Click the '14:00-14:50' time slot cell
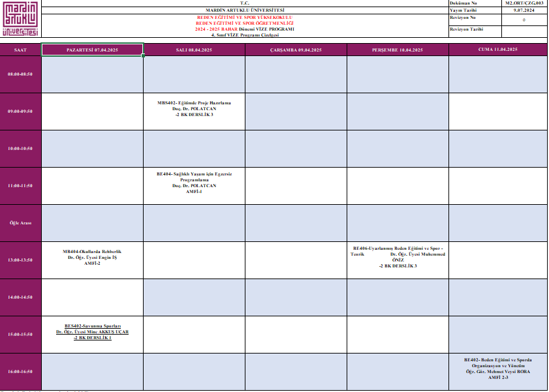 click(20, 297)
